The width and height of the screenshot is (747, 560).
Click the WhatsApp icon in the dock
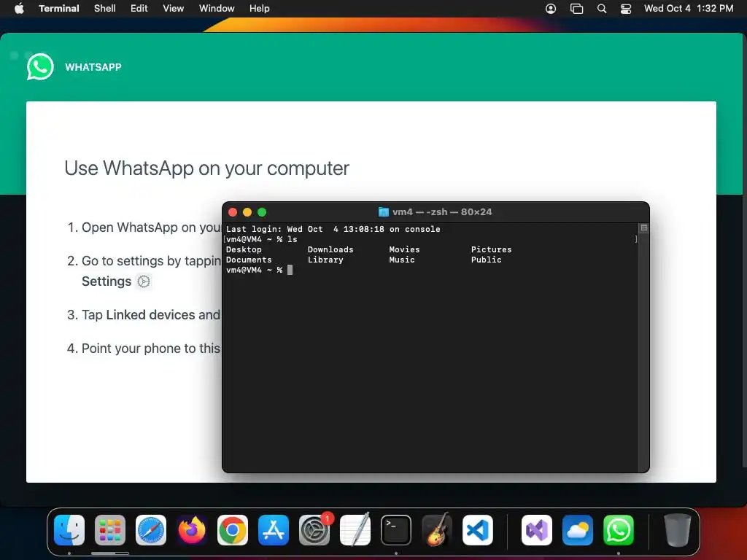point(619,530)
